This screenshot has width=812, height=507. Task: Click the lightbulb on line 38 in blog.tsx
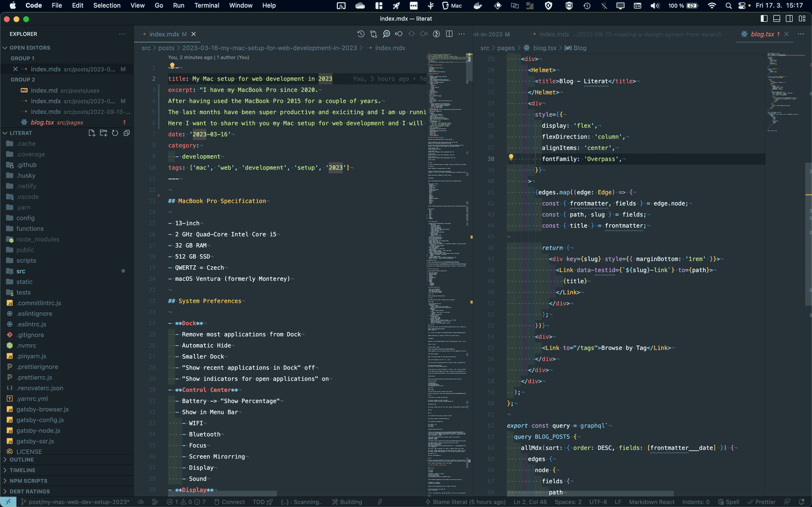pos(510,158)
